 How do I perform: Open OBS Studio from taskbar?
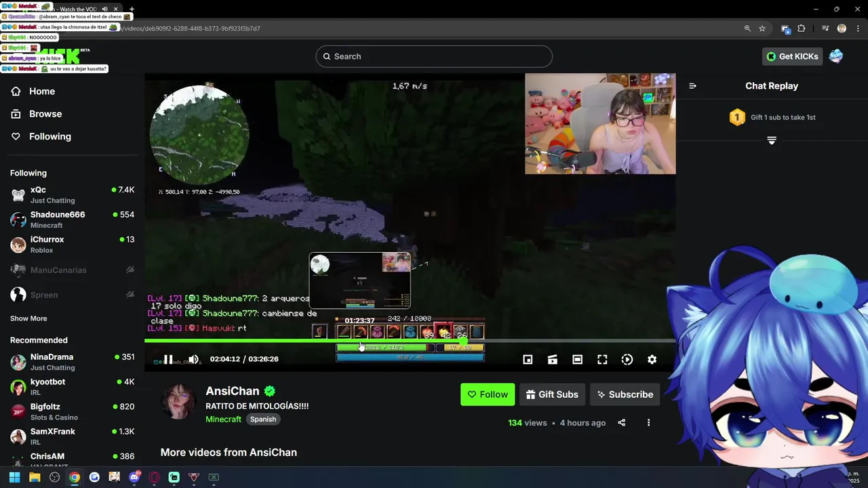[x=54, y=477]
